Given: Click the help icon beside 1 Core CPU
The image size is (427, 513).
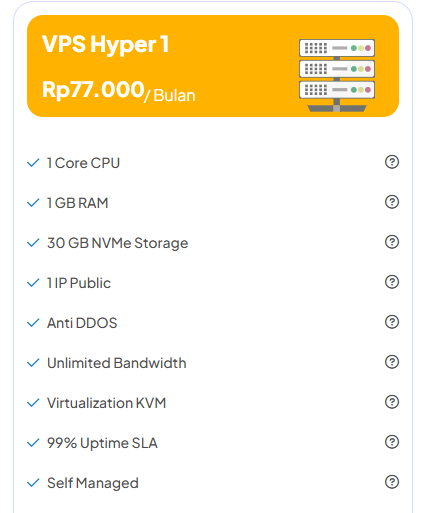Looking at the screenshot, I should [392, 162].
